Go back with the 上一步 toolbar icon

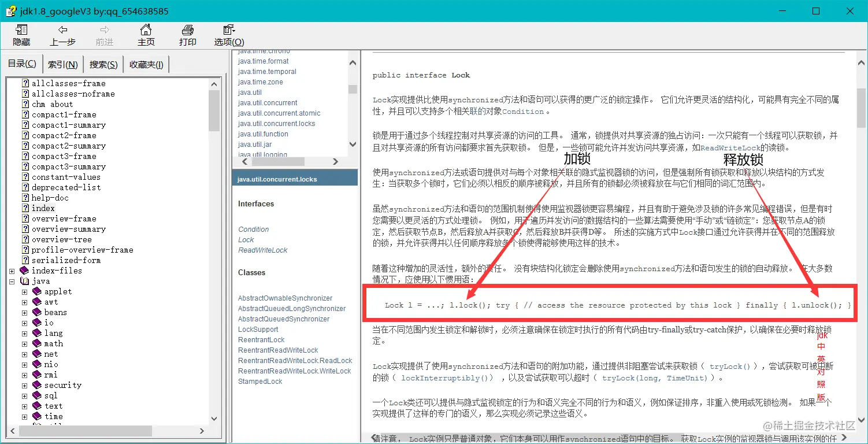point(63,30)
